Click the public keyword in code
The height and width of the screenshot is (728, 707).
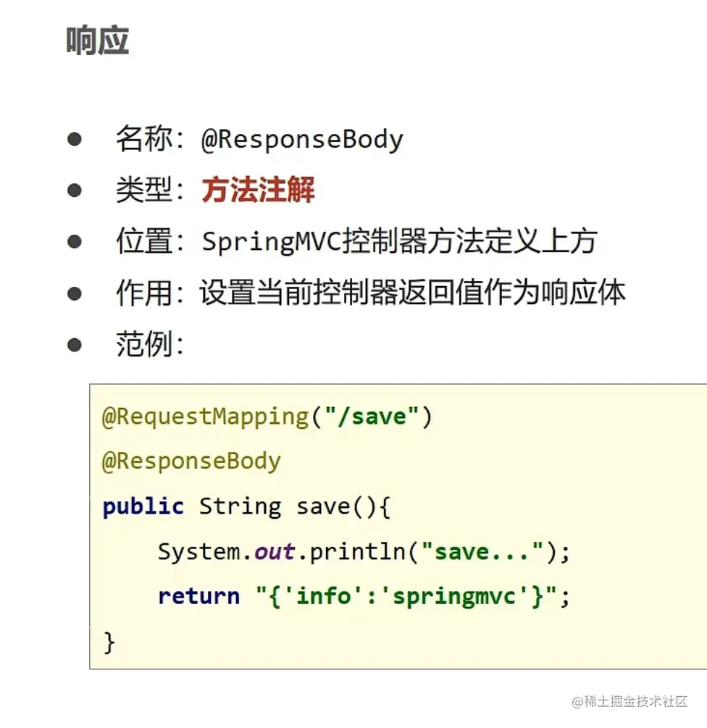pyautogui.click(x=143, y=506)
